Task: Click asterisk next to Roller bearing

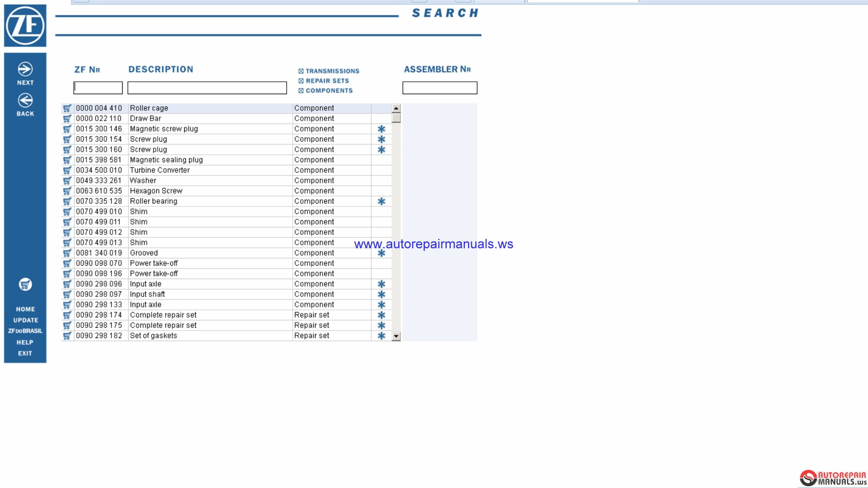Action: point(381,201)
